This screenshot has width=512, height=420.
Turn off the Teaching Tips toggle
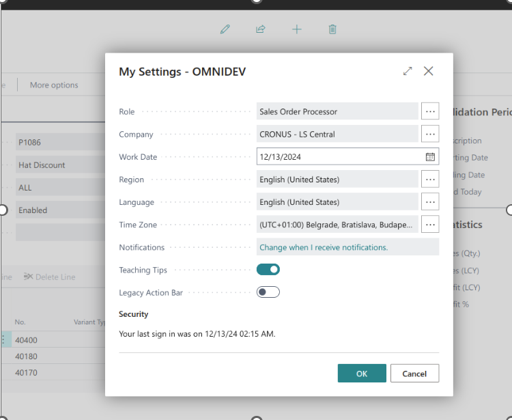pyautogui.click(x=268, y=270)
